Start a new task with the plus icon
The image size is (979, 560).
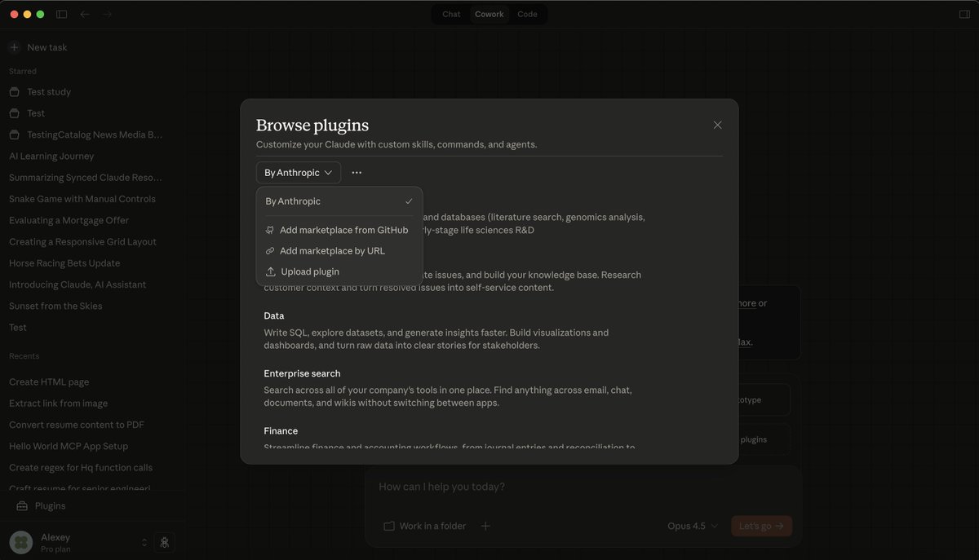pos(13,46)
